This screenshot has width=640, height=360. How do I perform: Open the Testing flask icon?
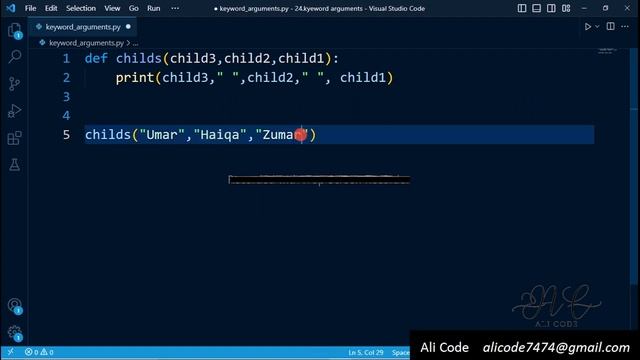(x=14, y=165)
